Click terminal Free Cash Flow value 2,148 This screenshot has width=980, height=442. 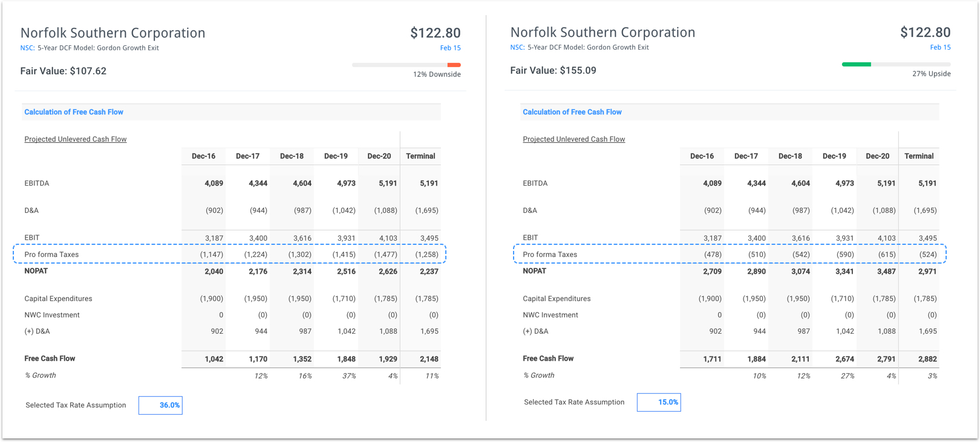(x=429, y=359)
